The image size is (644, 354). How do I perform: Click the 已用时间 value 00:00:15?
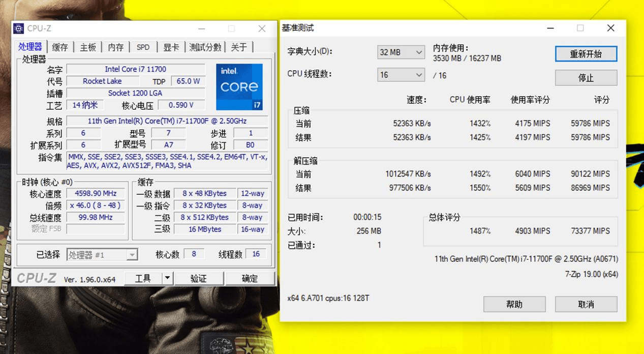click(367, 217)
